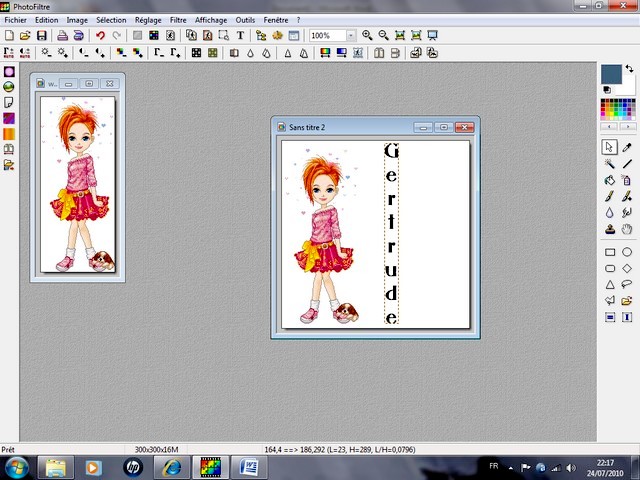Select the Clone Stamp tool
Image resolution: width=640 pixels, height=480 pixels.
609,229
